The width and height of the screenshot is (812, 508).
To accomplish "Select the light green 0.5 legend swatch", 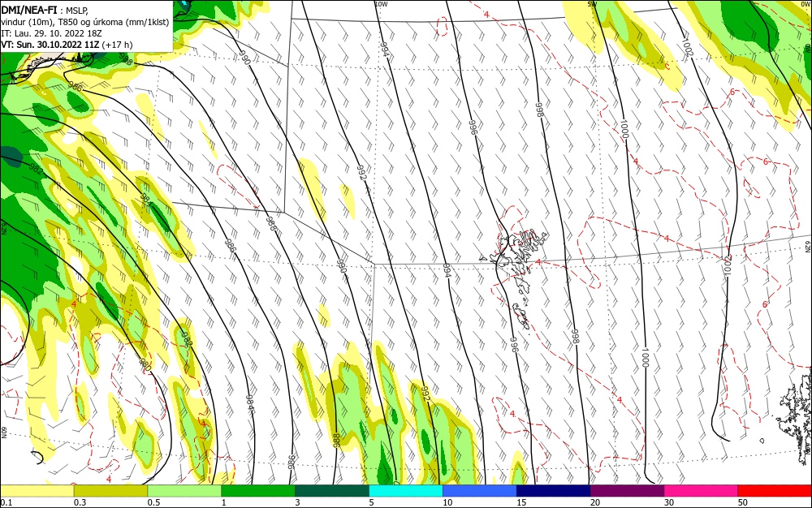I will [184, 491].
